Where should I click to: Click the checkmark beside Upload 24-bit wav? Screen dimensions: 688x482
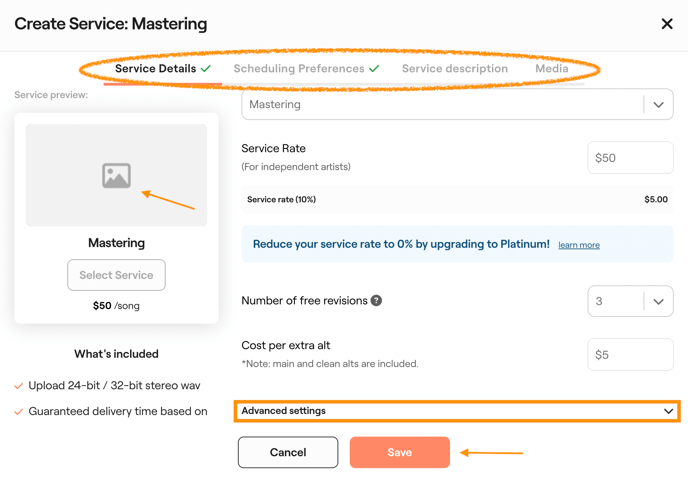click(x=19, y=386)
